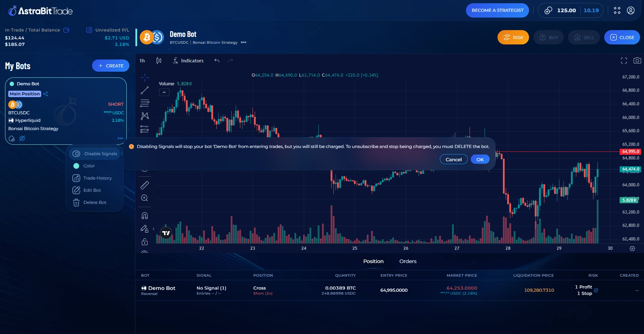Click the RISK button
This screenshot has width=644, height=334.
(513, 37)
